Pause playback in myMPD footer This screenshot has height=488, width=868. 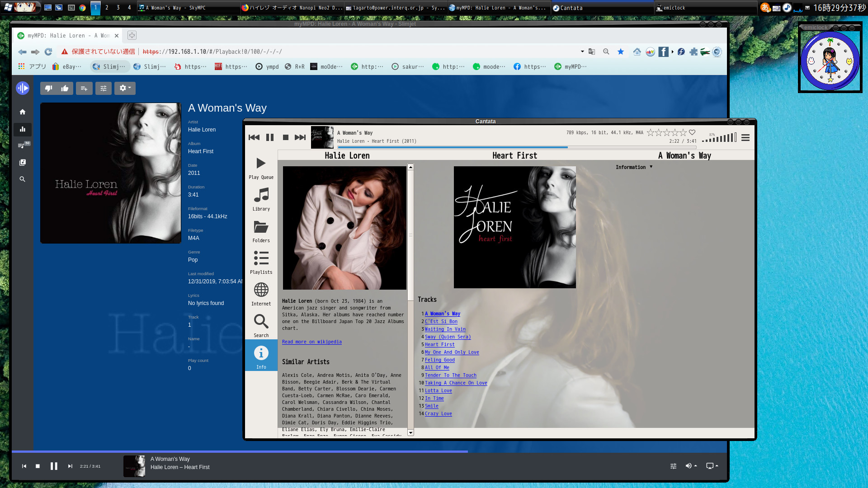point(54,466)
